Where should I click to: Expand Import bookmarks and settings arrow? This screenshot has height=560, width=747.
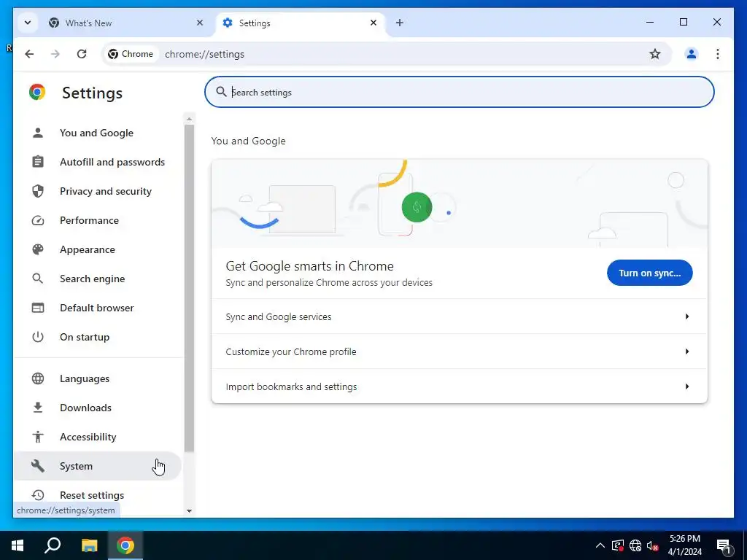point(687,386)
